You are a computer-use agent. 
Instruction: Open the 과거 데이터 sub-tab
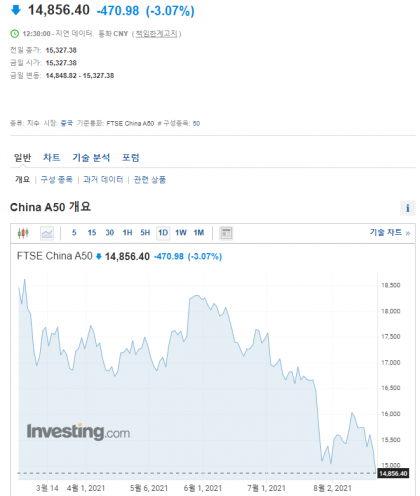coord(103,180)
